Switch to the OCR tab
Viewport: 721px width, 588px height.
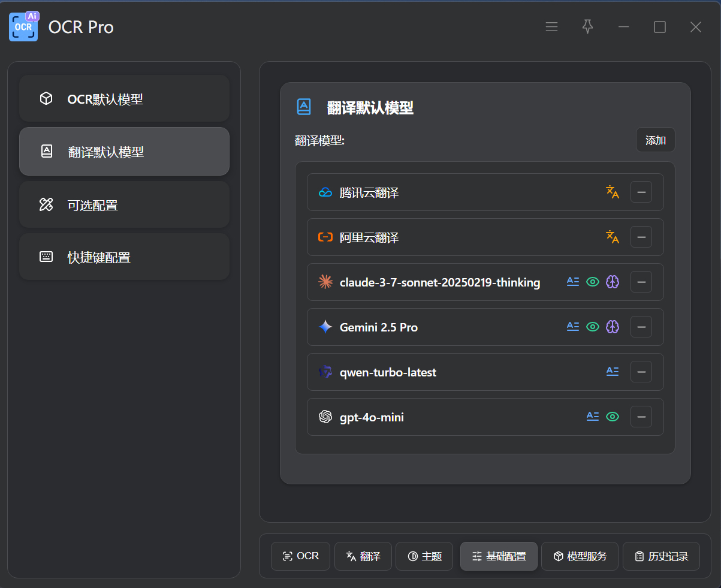[x=300, y=556]
